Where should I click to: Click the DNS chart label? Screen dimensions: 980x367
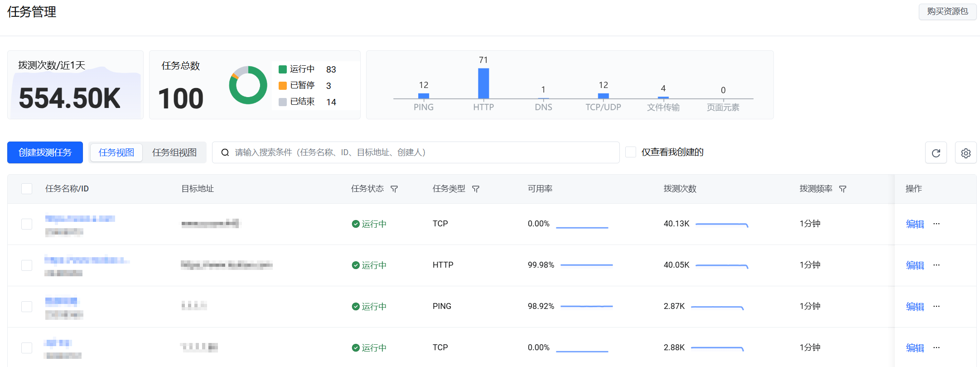pyautogui.click(x=543, y=107)
